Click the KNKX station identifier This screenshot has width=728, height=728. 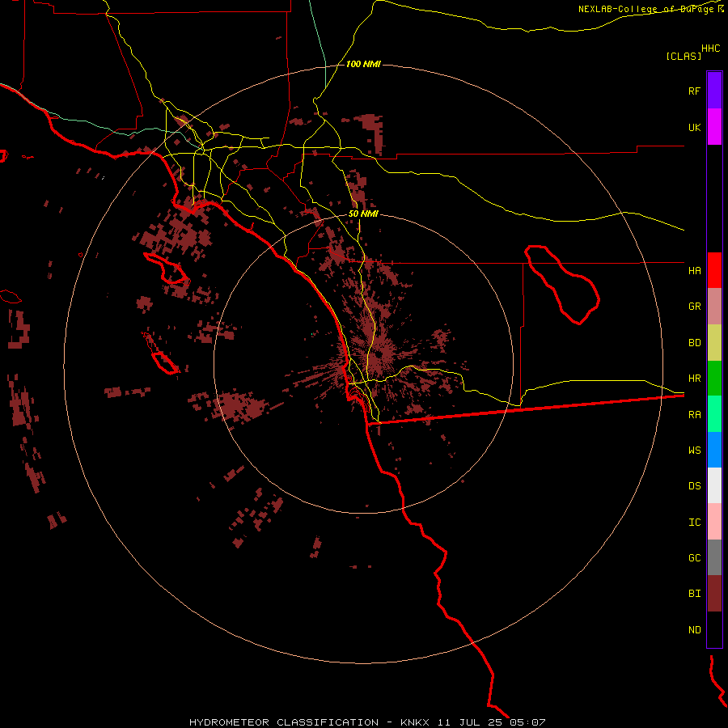click(415, 722)
